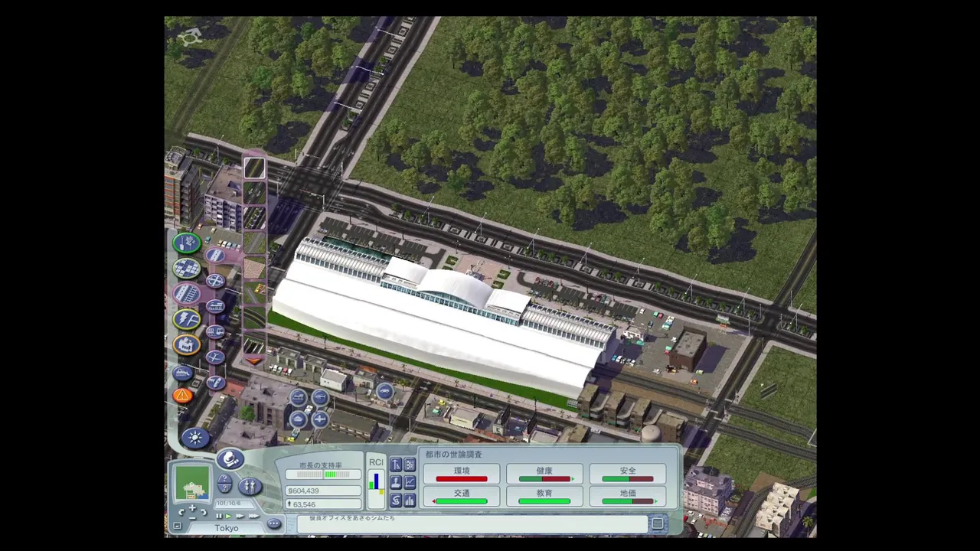Click the floating car vehicle icon

coord(298,397)
